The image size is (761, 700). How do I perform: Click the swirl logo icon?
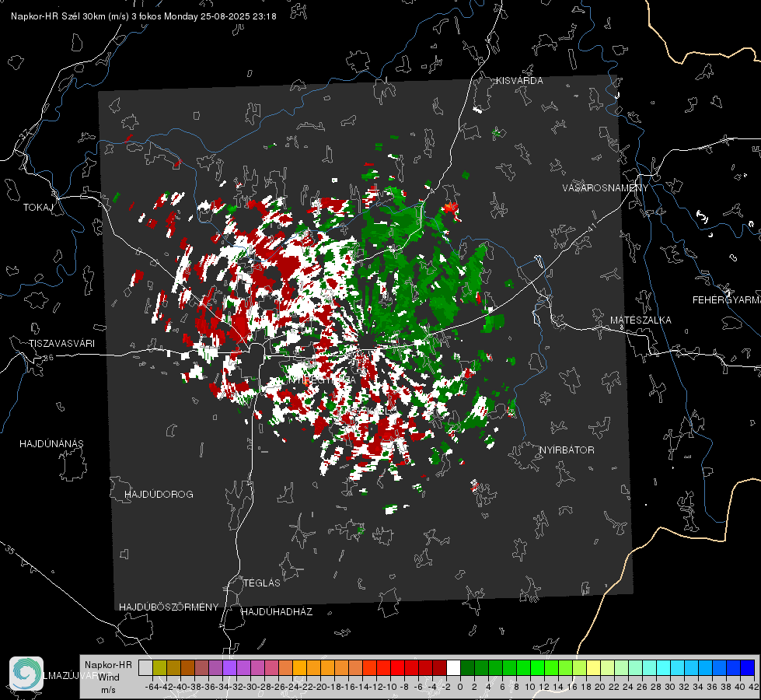point(26,674)
